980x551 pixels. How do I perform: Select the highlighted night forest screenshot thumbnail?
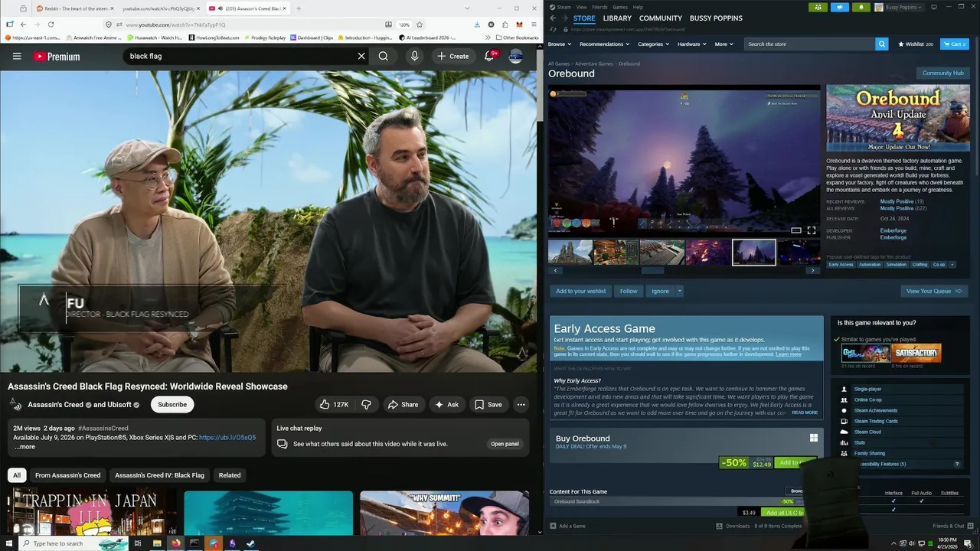pos(754,252)
